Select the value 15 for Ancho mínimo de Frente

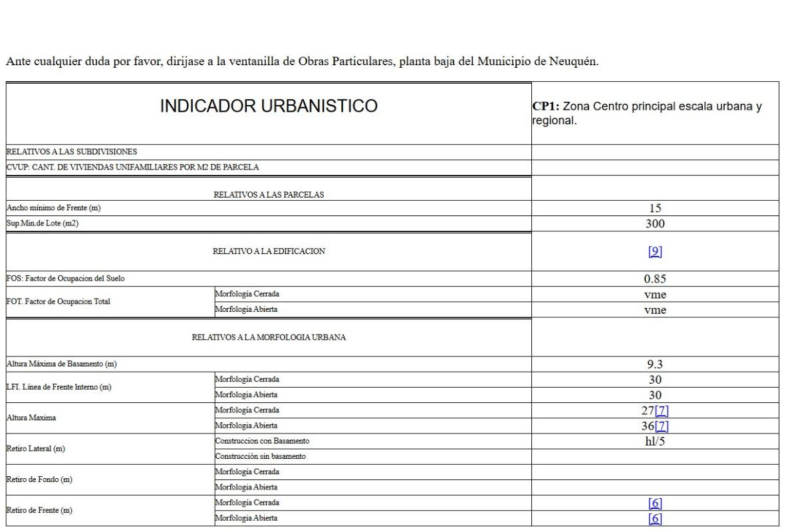[x=655, y=209]
